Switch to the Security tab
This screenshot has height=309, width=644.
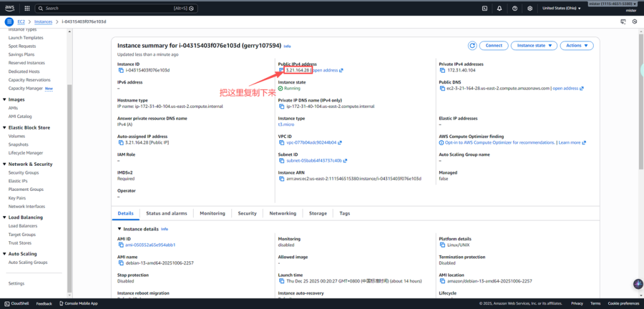point(247,214)
